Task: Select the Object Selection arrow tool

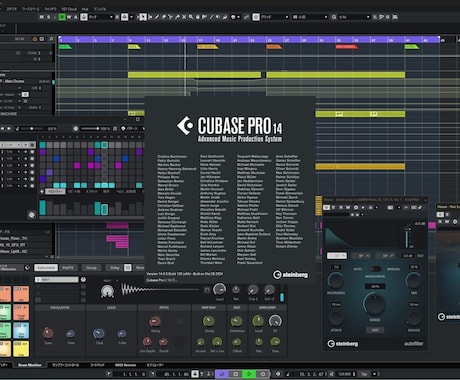Action: click(143, 17)
